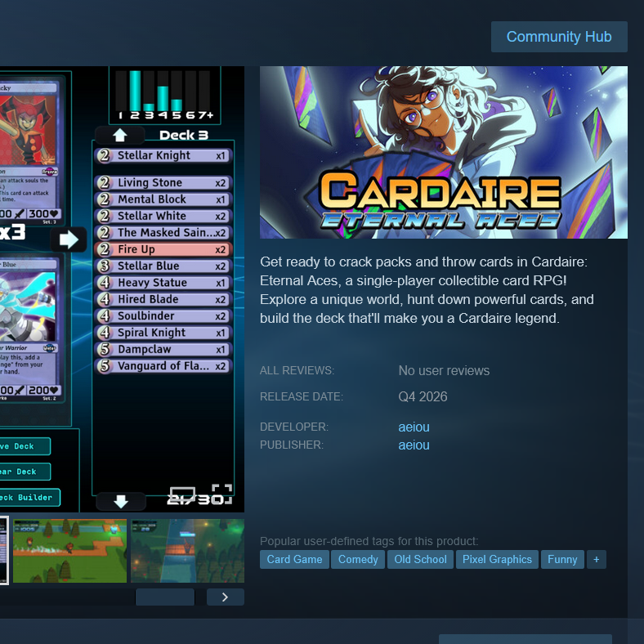The image size is (644, 644).
Task: Click the Dampclaw deck entry
Action: (164, 350)
